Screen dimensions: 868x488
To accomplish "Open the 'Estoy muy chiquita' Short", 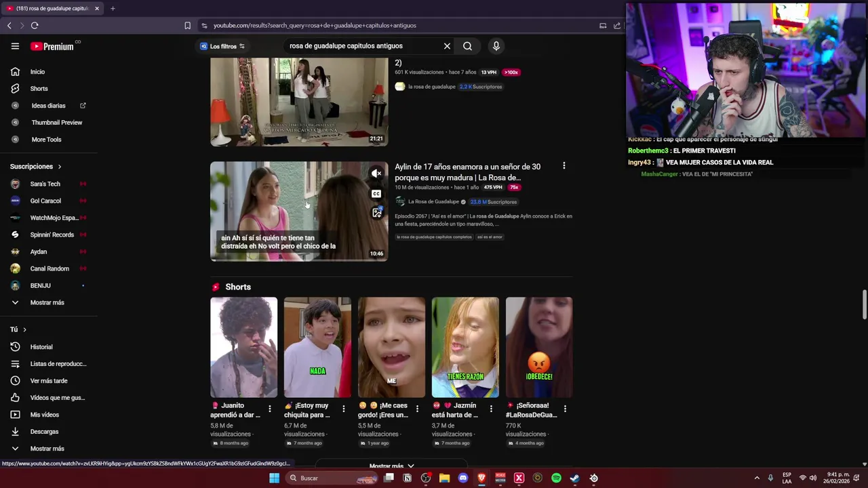I will tap(317, 347).
